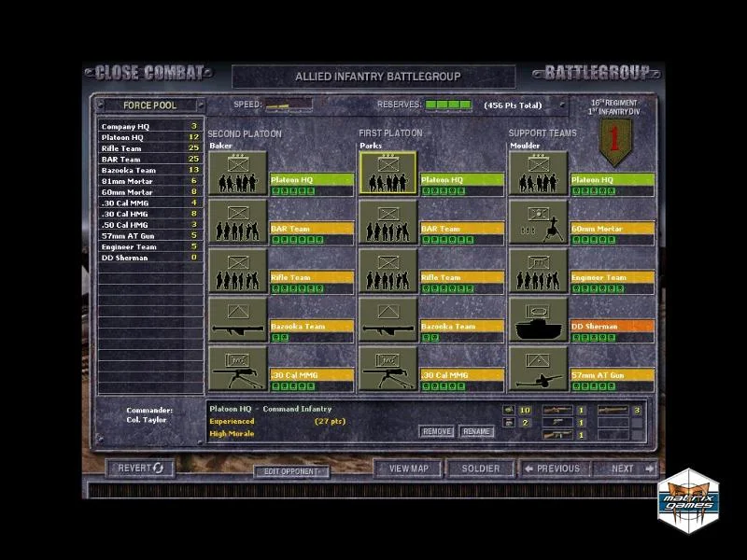Viewport: 747px width, 560px height.
Task: Select the Engineer Team icon in Support Teams
Action: click(540, 271)
